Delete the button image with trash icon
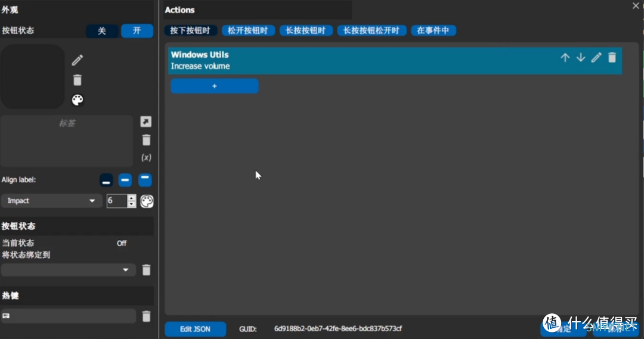The width and height of the screenshot is (644, 339). coord(77,80)
